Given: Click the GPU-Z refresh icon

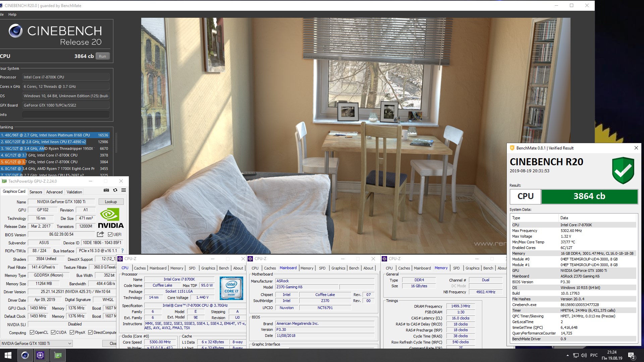Looking at the screenshot, I should pyautogui.click(x=115, y=190).
